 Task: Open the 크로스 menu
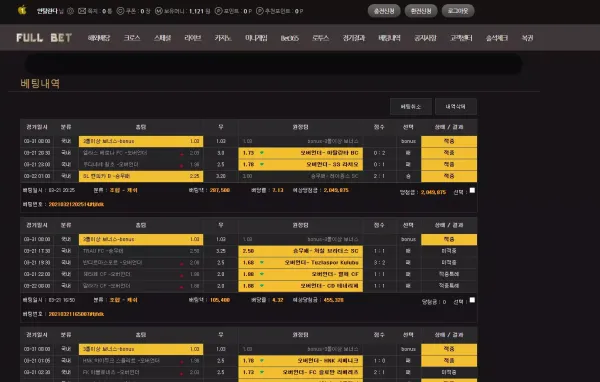click(132, 38)
